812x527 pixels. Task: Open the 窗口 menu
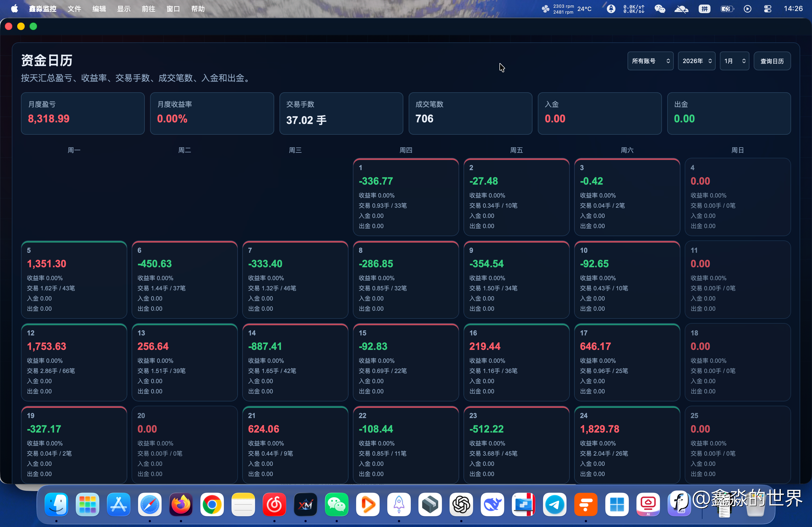(x=173, y=9)
